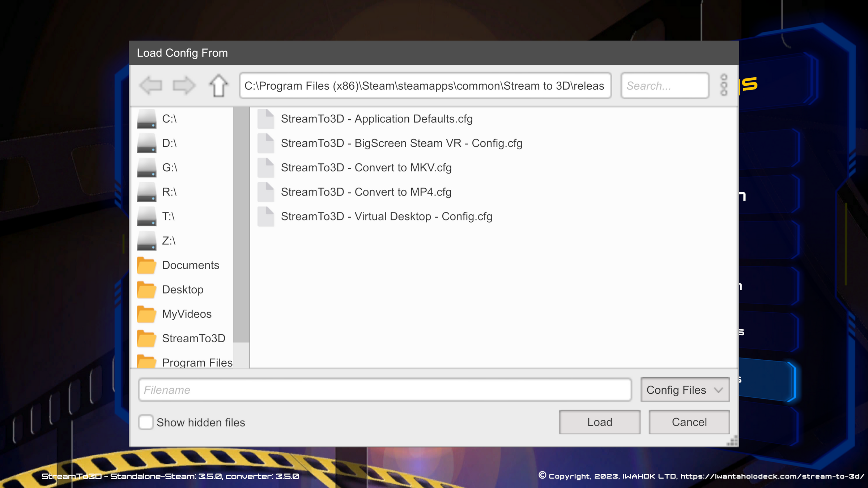The width and height of the screenshot is (868, 488).
Task: Go up one directory level
Action: [x=218, y=85]
